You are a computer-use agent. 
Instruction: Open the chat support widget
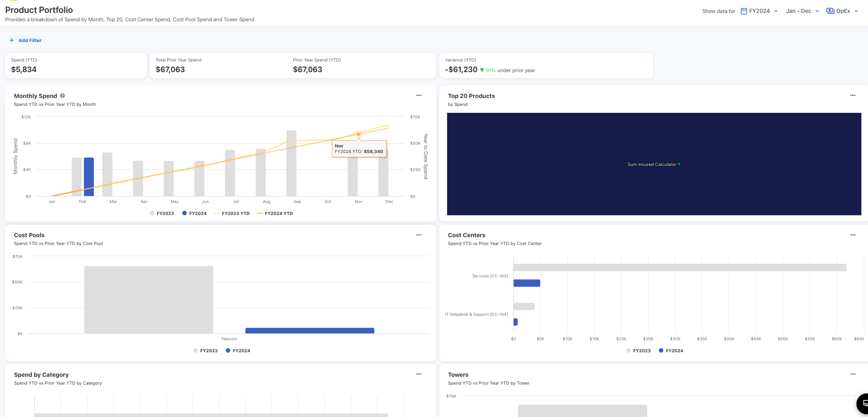863,403
